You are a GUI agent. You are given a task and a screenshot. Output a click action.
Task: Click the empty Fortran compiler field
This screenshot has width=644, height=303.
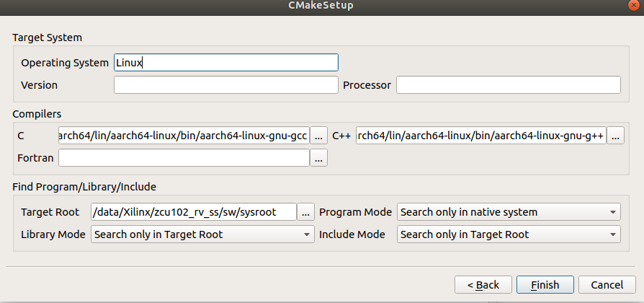[184, 158]
